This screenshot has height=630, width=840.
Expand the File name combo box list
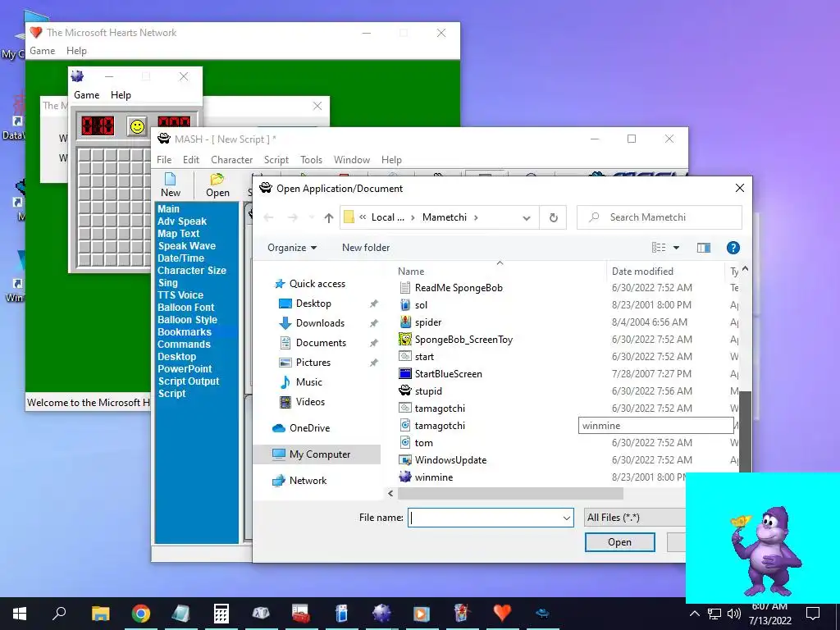pos(566,518)
